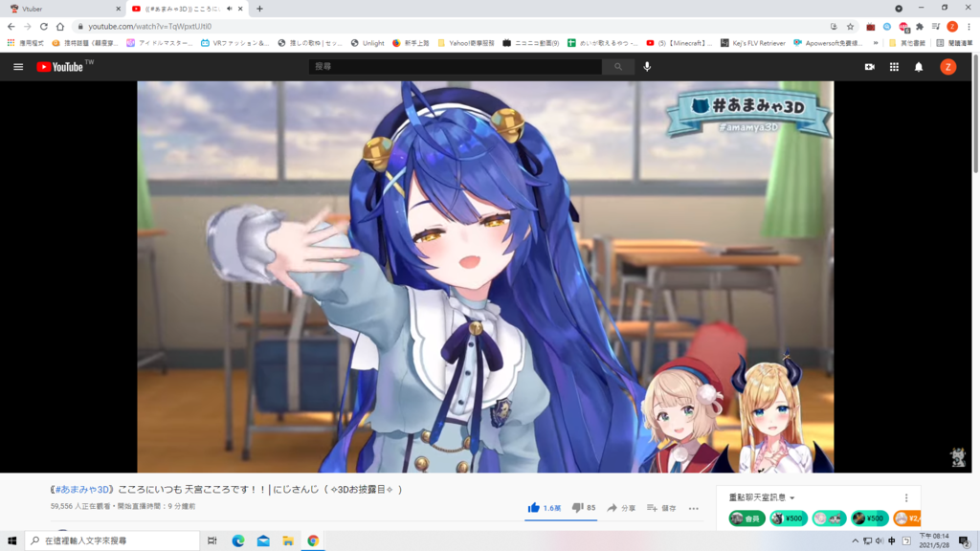
Task: Open the Windows notification center
Action: click(x=965, y=541)
